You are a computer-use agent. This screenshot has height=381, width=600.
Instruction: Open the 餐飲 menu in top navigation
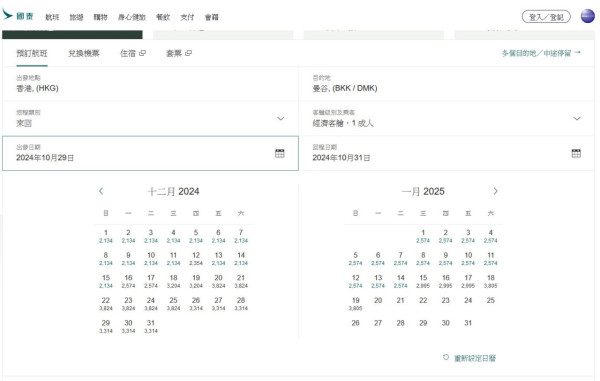point(163,17)
